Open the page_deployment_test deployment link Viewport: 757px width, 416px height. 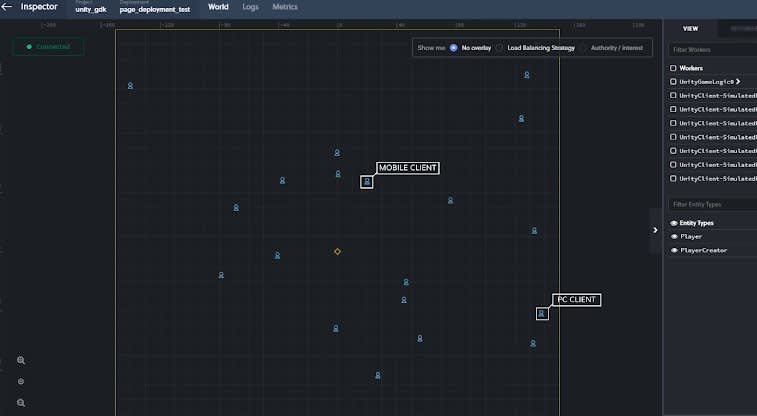[x=155, y=10]
